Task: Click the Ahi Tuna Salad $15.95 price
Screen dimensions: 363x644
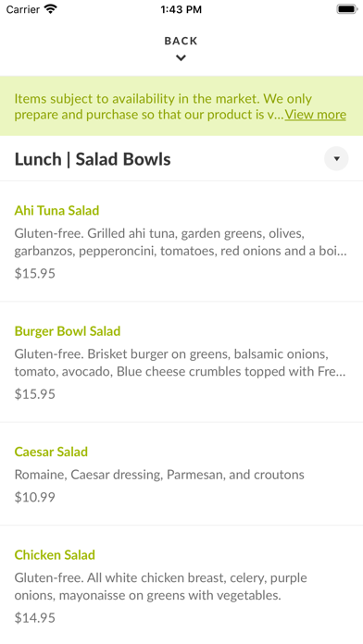Action: [35, 274]
